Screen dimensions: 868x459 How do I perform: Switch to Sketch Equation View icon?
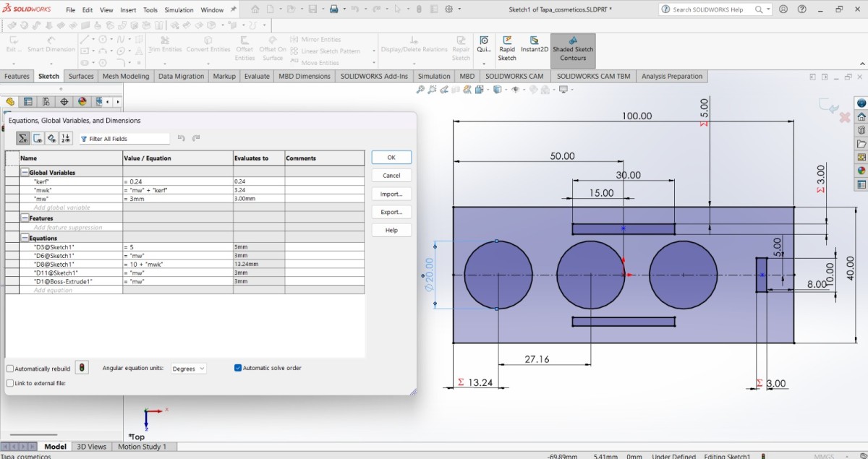click(x=38, y=138)
